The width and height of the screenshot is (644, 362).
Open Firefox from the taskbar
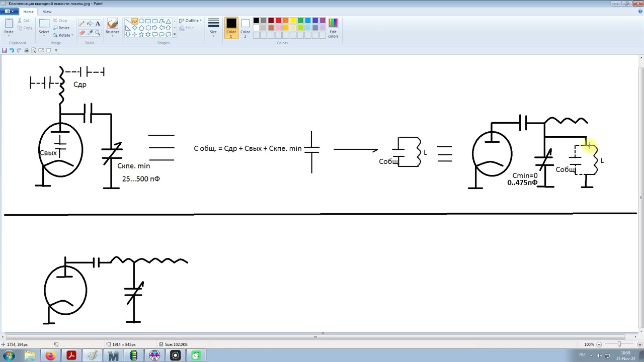click(50, 355)
